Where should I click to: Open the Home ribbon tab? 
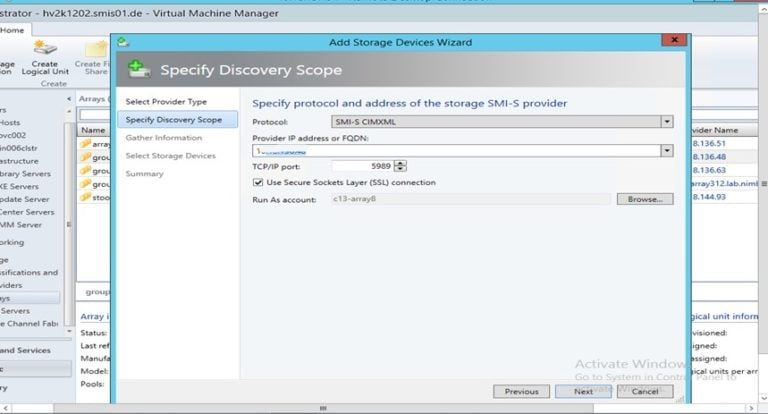12,30
